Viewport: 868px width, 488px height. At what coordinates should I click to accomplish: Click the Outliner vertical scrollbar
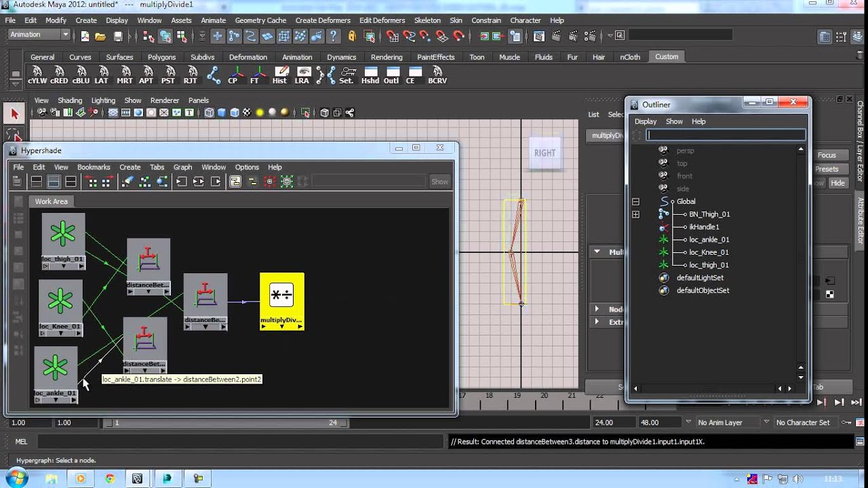[x=801, y=263]
